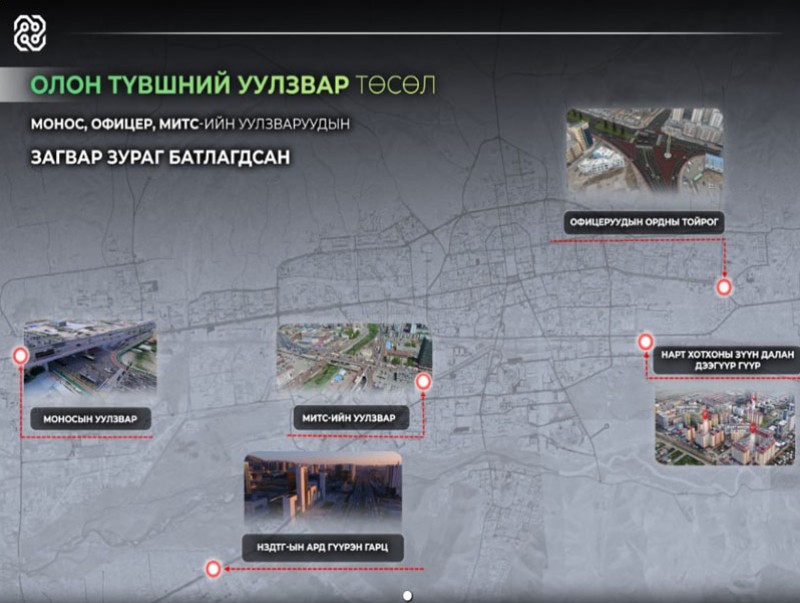Screen dimensions: 800x603
Task: Click the ОЛОН ТҮВШНИЙ УУЛЗВАР ТӨСӨЛ title
Action: [x=232, y=84]
